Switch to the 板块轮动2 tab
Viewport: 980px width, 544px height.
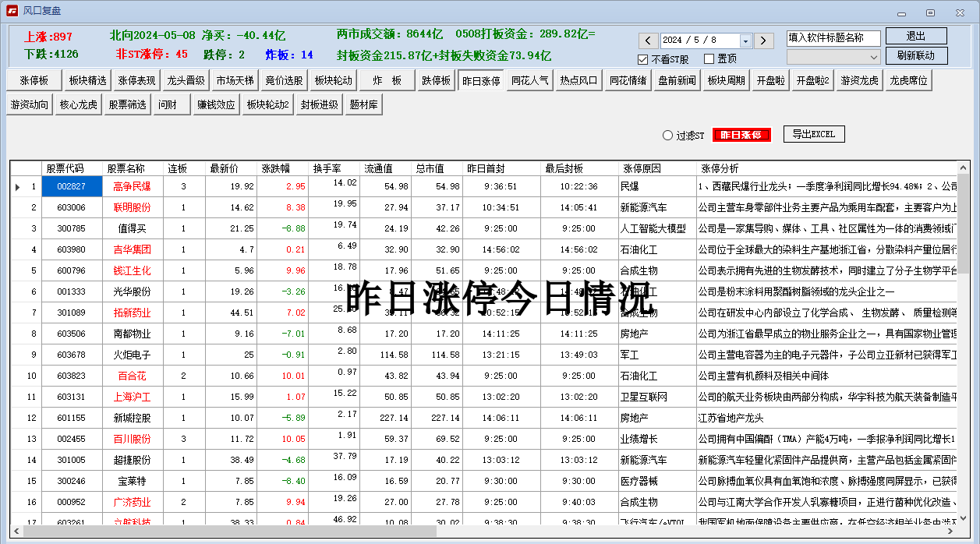(x=268, y=104)
